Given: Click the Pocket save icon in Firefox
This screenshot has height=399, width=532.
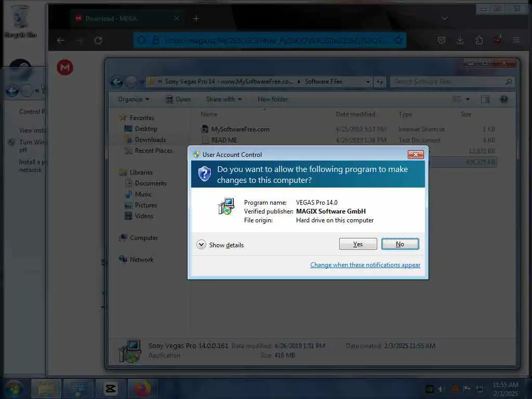Looking at the screenshot, I should tap(442, 41).
